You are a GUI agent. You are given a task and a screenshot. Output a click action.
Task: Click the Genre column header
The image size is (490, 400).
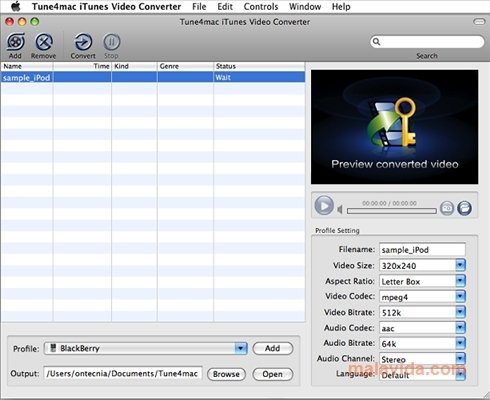(185, 66)
